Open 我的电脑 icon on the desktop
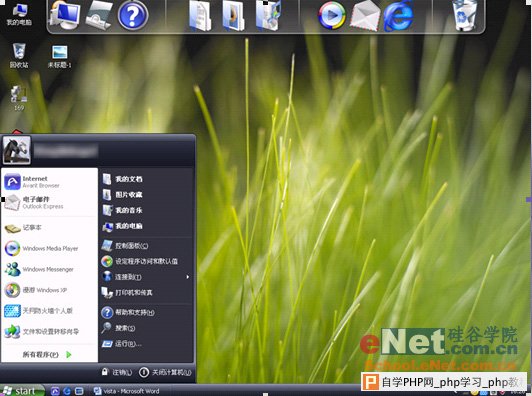 click(19, 15)
